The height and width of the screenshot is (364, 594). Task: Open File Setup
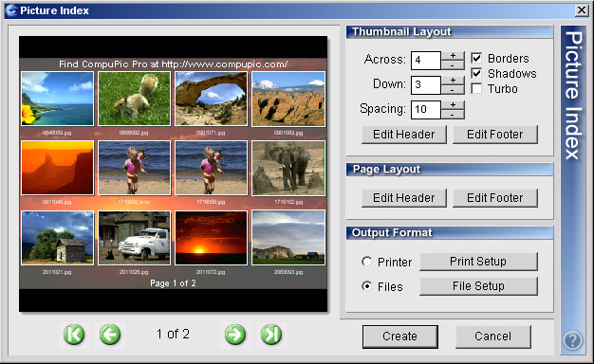click(478, 286)
